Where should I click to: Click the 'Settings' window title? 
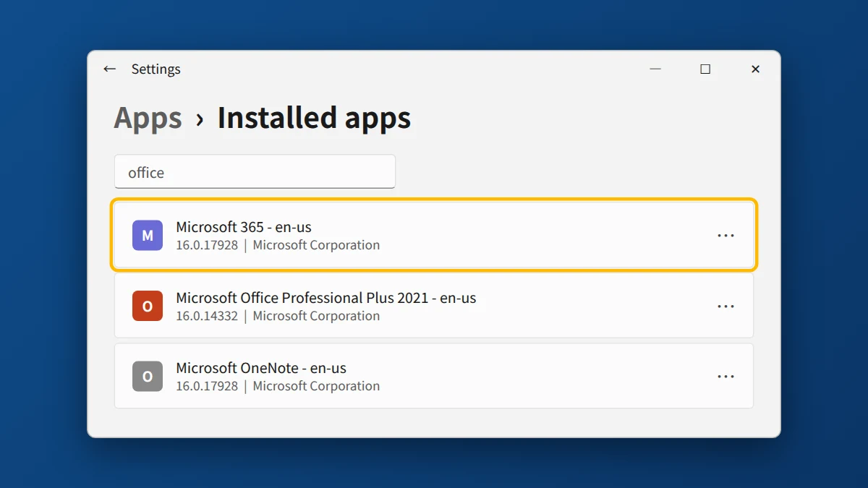coord(156,69)
